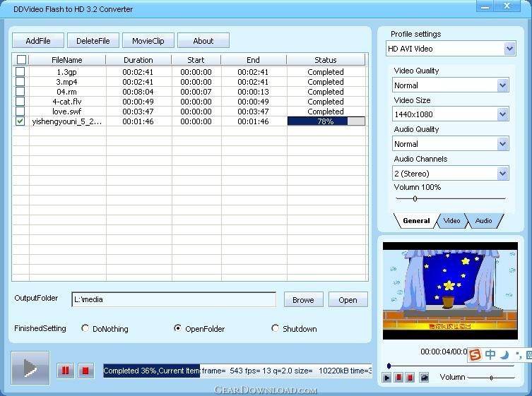This screenshot has width=532, height=396.
Task: Open the output folder
Action: pos(348,300)
